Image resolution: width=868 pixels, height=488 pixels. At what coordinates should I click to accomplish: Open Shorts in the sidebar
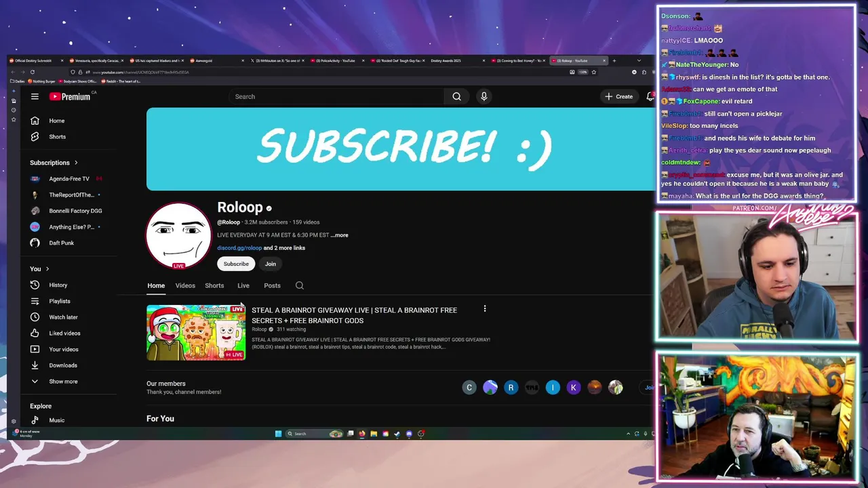57,137
